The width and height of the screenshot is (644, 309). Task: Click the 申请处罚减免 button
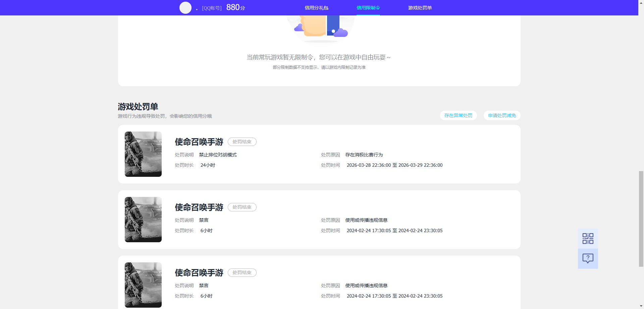(x=502, y=115)
